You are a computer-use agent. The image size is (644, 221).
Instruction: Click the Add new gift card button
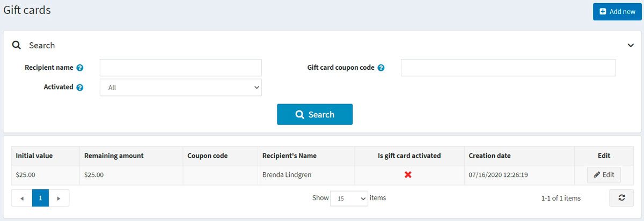(x=617, y=11)
